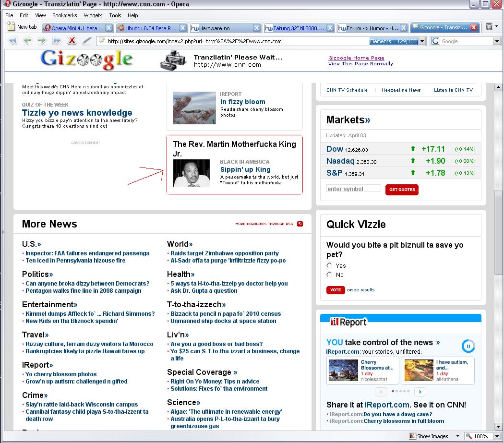The height and width of the screenshot is (443, 504).
Task: Click the zoom magnifier icon in status bar
Action: [x=469, y=436]
